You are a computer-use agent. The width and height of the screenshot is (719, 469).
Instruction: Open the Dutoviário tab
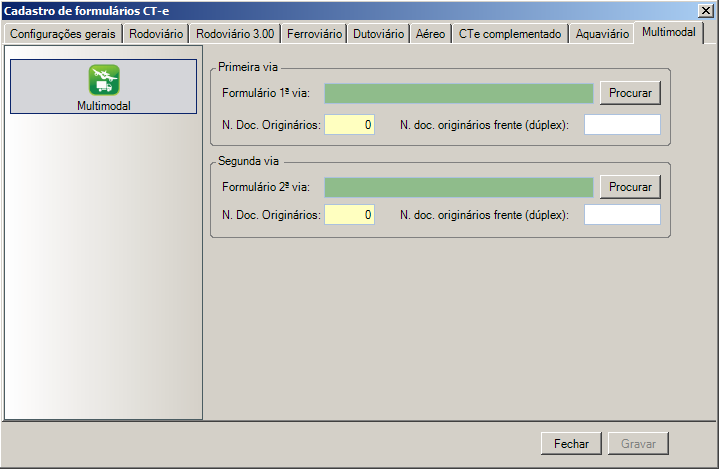(x=379, y=34)
